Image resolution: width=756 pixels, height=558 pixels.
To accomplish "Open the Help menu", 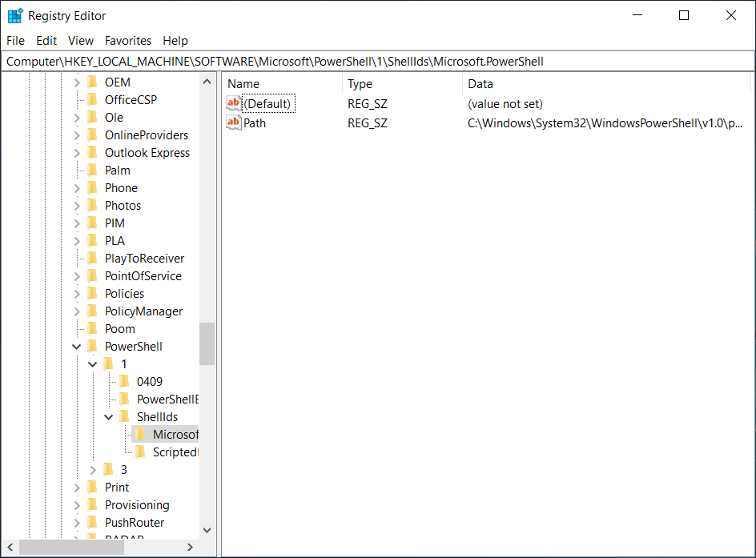I will coord(175,41).
